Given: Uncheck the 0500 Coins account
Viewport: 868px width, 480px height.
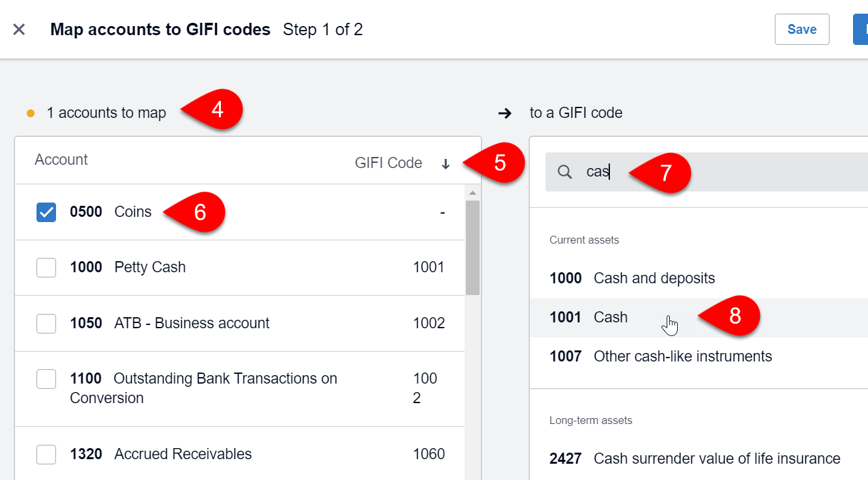Looking at the screenshot, I should coord(46,212).
